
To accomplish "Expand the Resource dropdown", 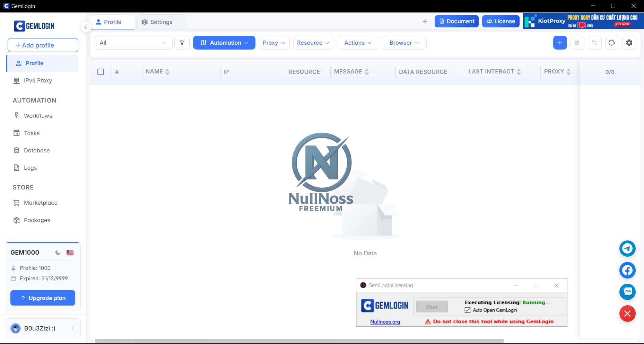I will click(313, 43).
